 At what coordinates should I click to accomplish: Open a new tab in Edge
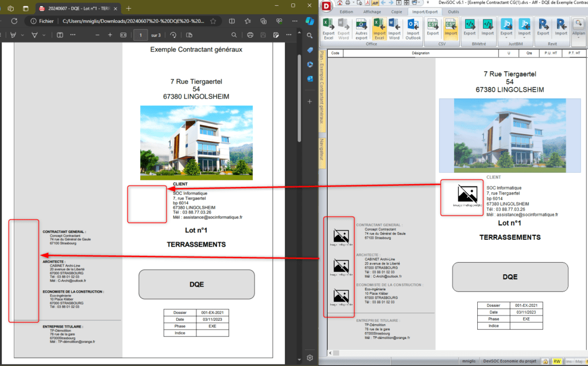click(129, 9)
